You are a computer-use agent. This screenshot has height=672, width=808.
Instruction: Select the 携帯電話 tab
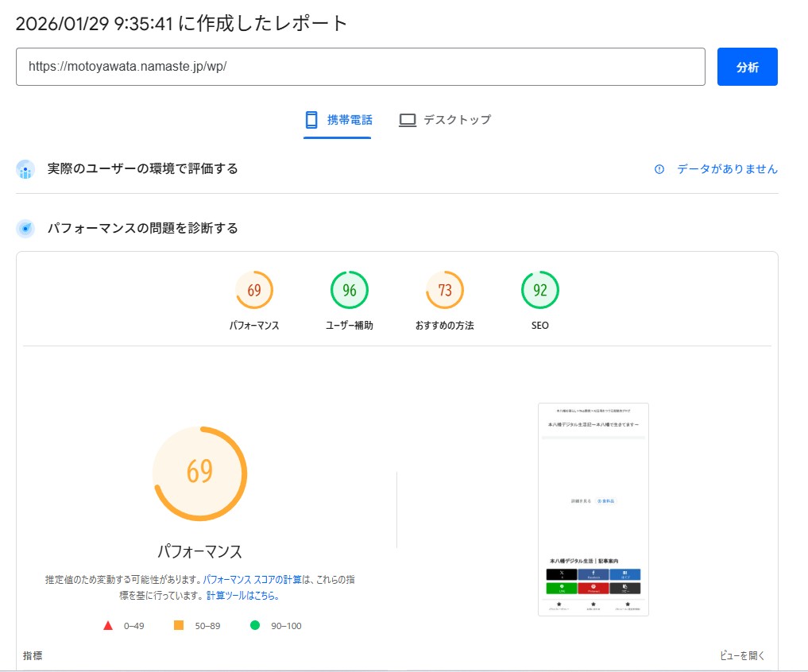point(338,120)
